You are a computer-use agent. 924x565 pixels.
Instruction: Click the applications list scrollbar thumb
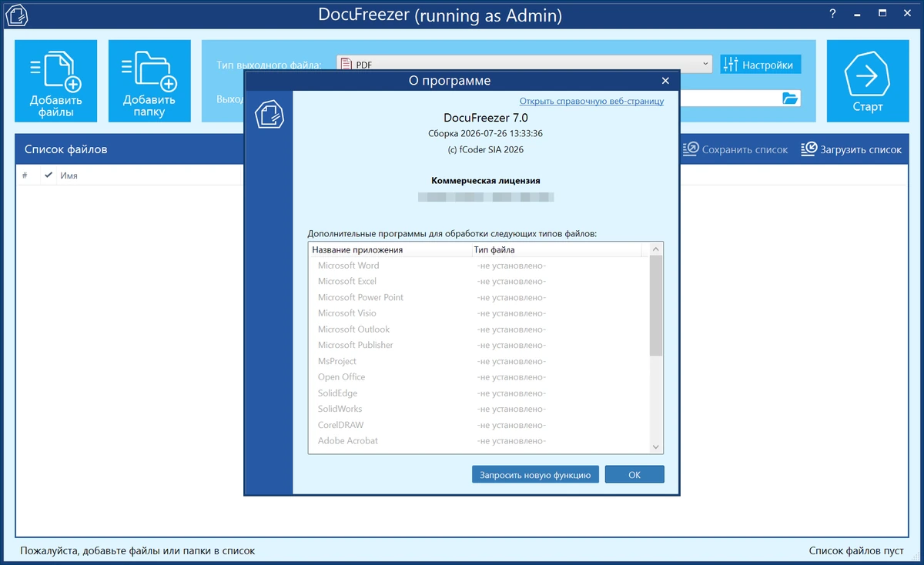656,306
